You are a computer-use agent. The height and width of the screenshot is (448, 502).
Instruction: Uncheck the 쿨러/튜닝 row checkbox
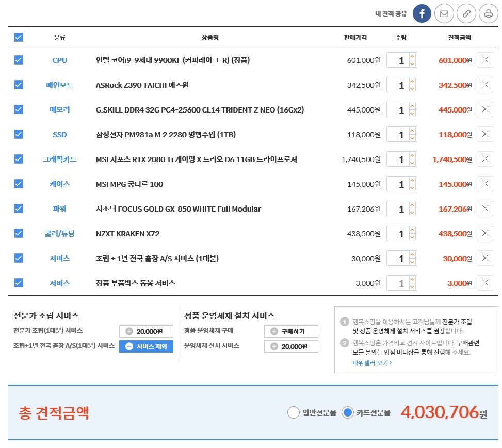click(x=19, y=233)
